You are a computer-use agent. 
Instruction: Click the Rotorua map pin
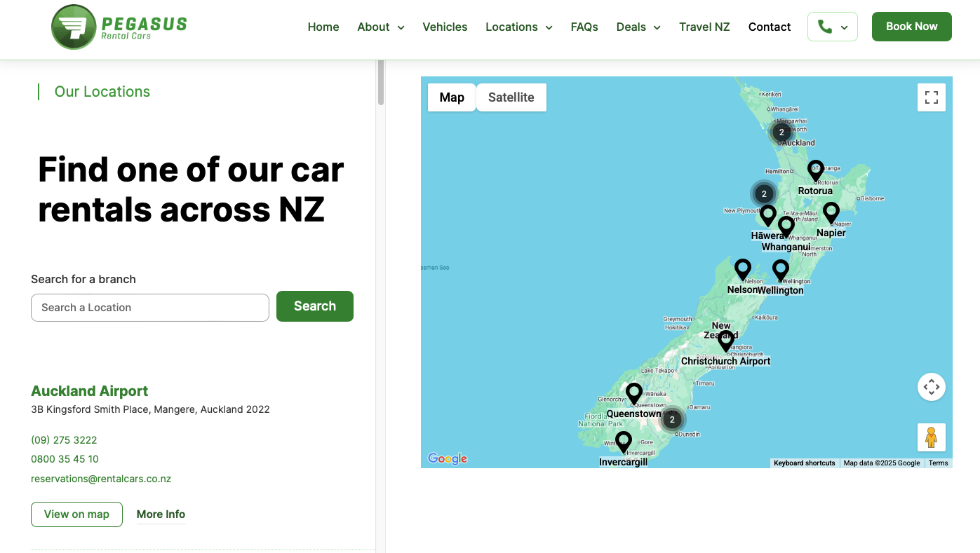tap(815, 170)
